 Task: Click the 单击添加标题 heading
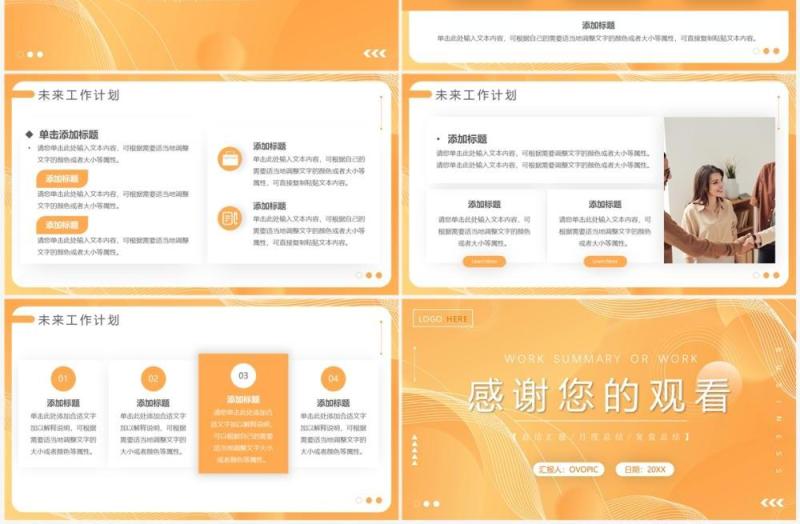point(68,135)
